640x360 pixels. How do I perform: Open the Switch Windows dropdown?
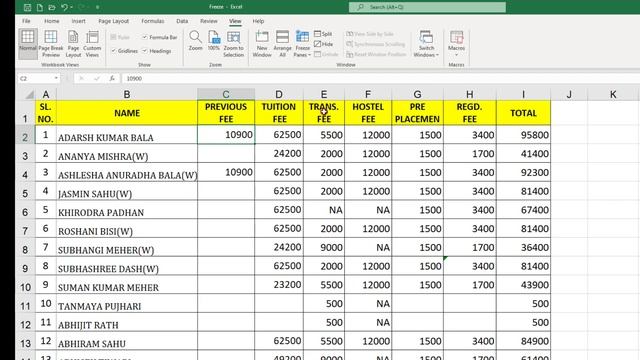(426, 43)
